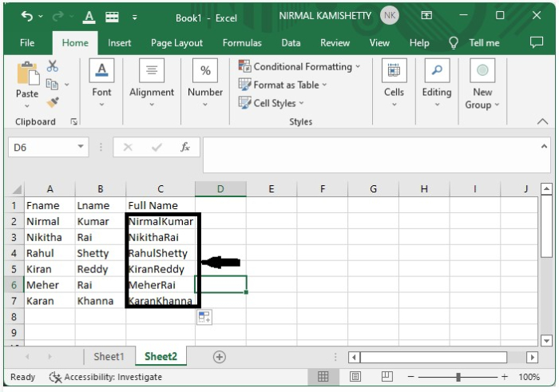
Task: Switch to the Sheet1 tab
Action: [x=109, y=357]
